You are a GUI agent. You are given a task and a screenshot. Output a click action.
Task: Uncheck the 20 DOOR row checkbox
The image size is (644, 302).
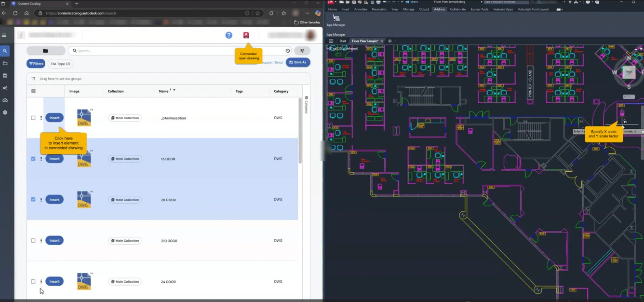click(33, 199)
